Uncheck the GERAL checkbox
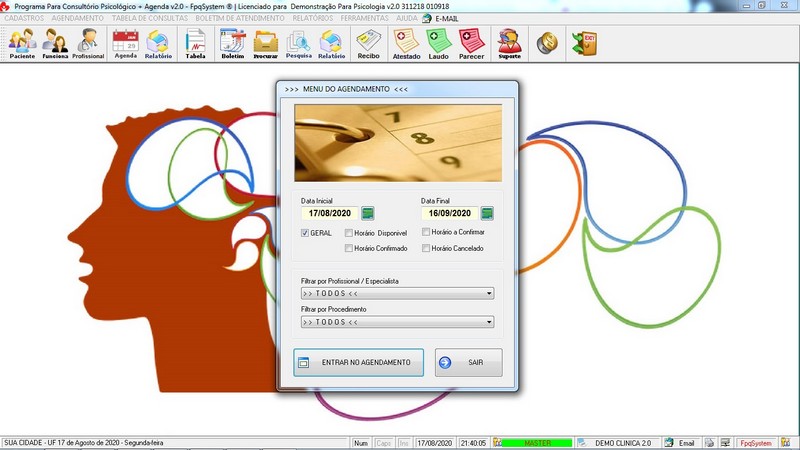The image size is (800, 450). (306, 233)
